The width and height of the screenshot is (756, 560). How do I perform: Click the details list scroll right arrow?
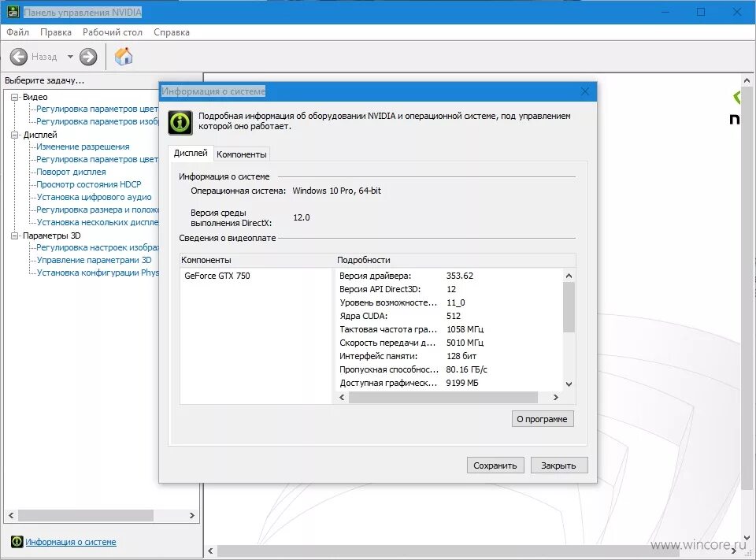tap(556, 398)
